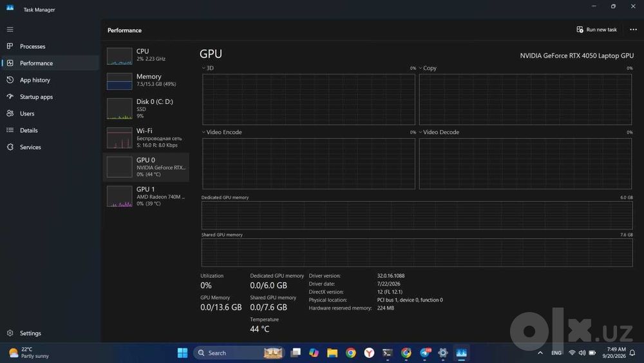Click the Shared GPU memory graph
The image size is (644, 363).
click(x=417, y=253)
